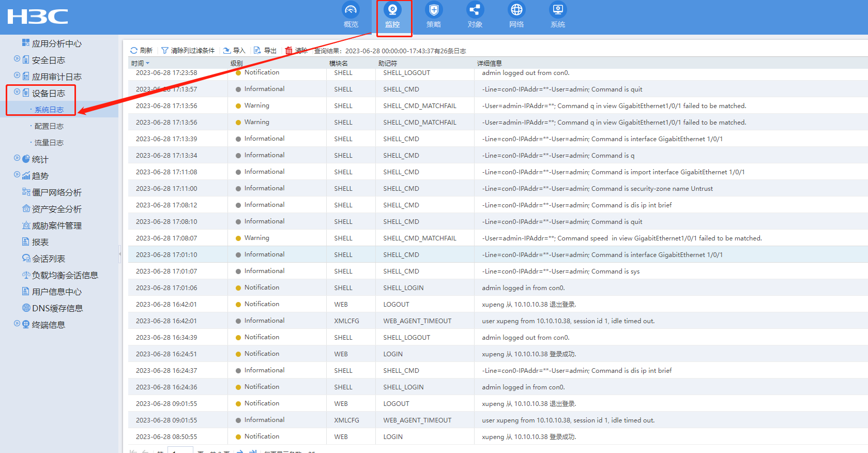Screen dimensions: 868x453
Task: Click 清除列过滤条件 clear filter button
Action: 188,51
